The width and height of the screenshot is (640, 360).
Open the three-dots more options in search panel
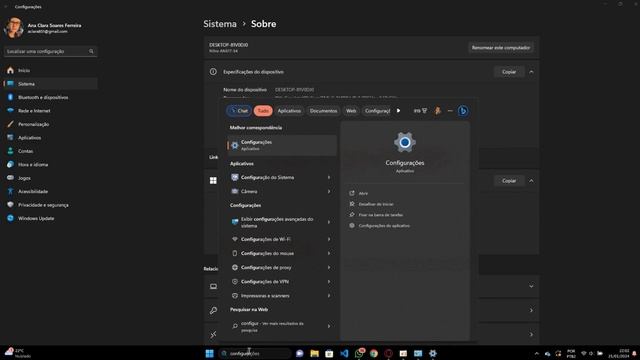pyautogui.click(x=450, y=111)
